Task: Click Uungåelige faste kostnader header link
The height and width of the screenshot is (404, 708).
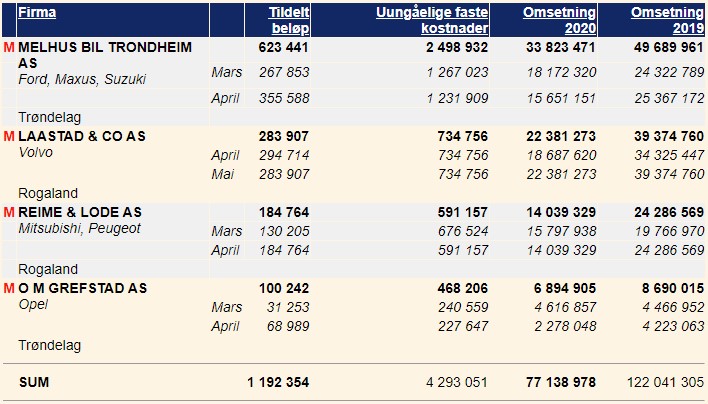Action: click(x=432, y=20)
